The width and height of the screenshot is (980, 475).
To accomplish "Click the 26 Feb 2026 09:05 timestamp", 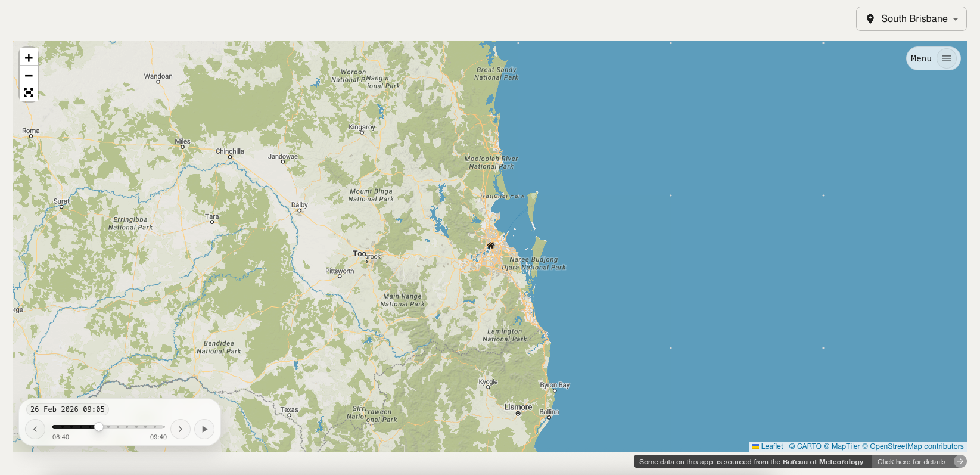I will click(67, 409).
